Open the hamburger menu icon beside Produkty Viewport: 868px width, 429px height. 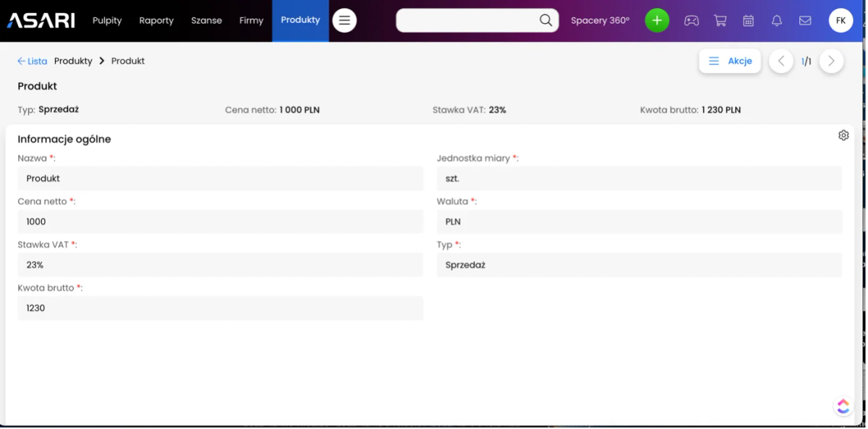(344, 20)
